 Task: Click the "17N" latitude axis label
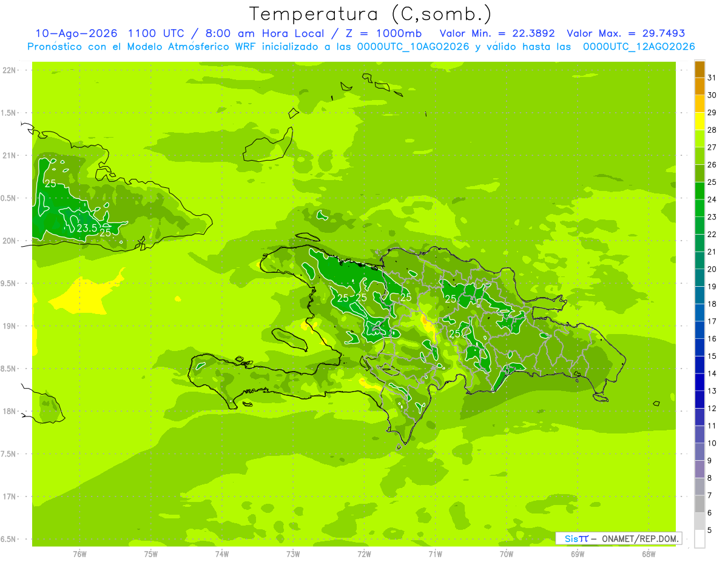(x=9, y=497)
